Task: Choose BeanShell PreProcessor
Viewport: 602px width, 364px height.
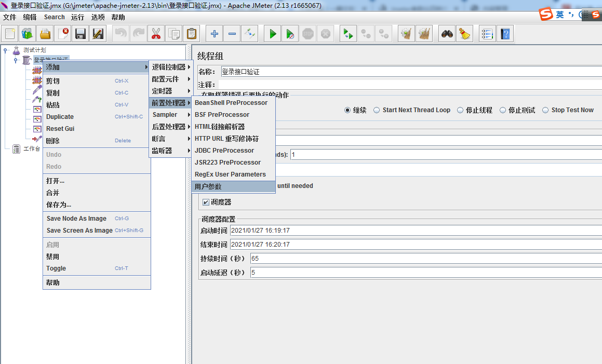Action: tap(234, 103)
